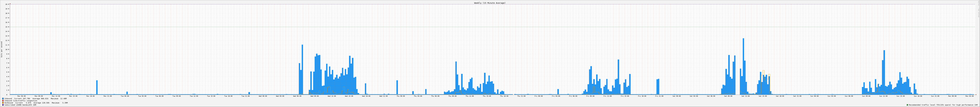This screenshot has width=980, height=107.
Task: Click the purple Subscribed LEARN bandwidth swatch
Action: point(3,105)
